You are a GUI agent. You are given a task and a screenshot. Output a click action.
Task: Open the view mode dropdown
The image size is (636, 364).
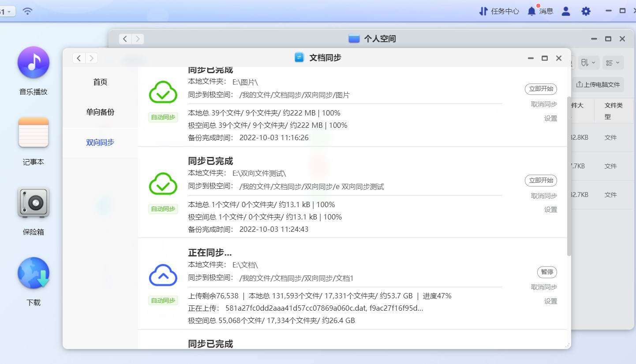tap(613, 62)
